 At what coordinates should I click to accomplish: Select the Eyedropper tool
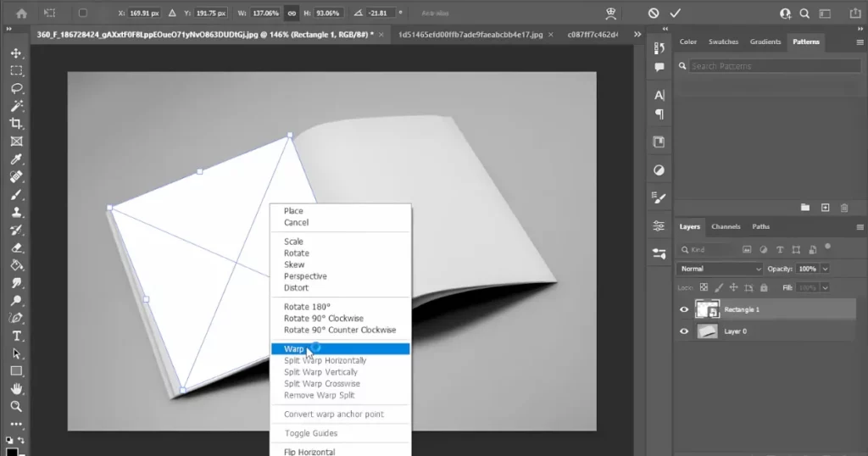(17, 159)
